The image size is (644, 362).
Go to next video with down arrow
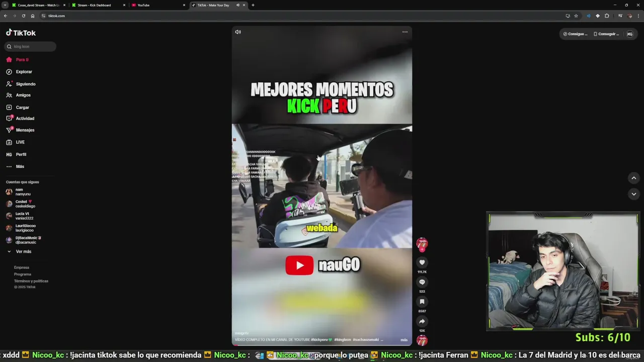633,194
